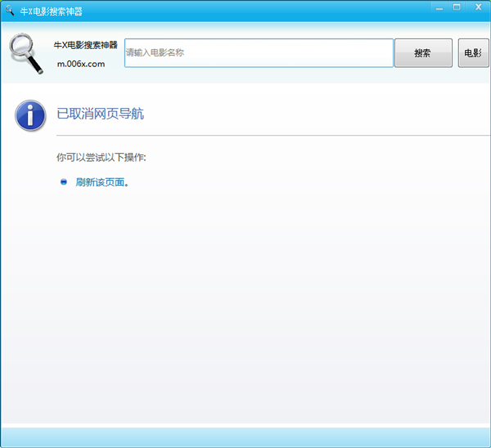Screen dimensions: 491x448
Task: Click the 刷新该页面 link
Action: tap(101, 182)
